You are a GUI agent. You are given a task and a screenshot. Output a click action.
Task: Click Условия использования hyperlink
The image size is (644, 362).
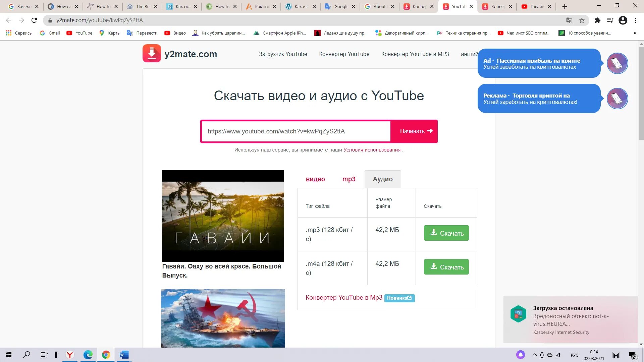click(372, 150)
